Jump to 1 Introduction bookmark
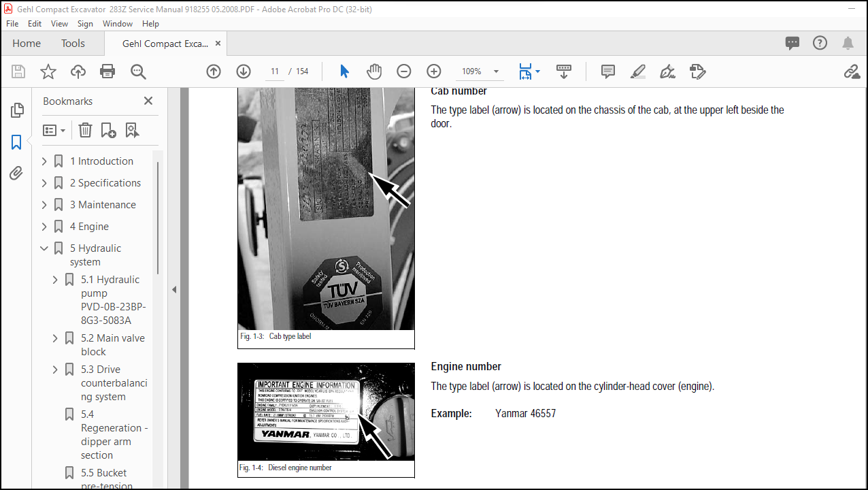 101,161
